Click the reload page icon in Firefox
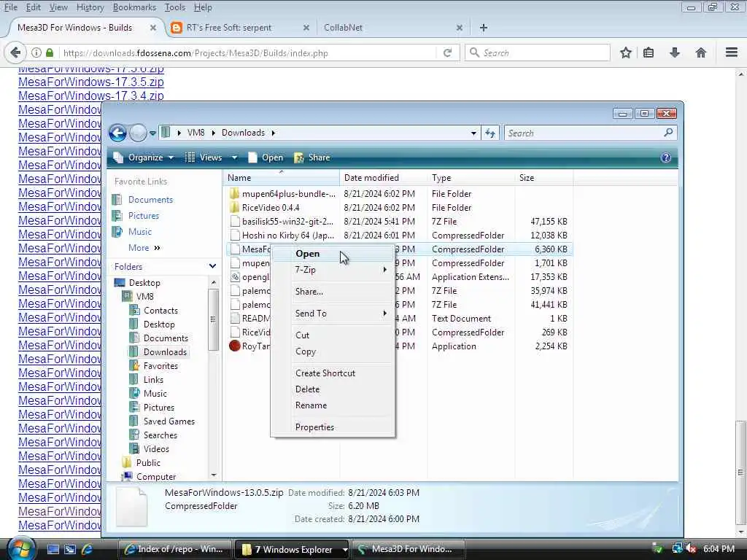The width and height of the screenshot is (747, 560). [x=447, y=52]
